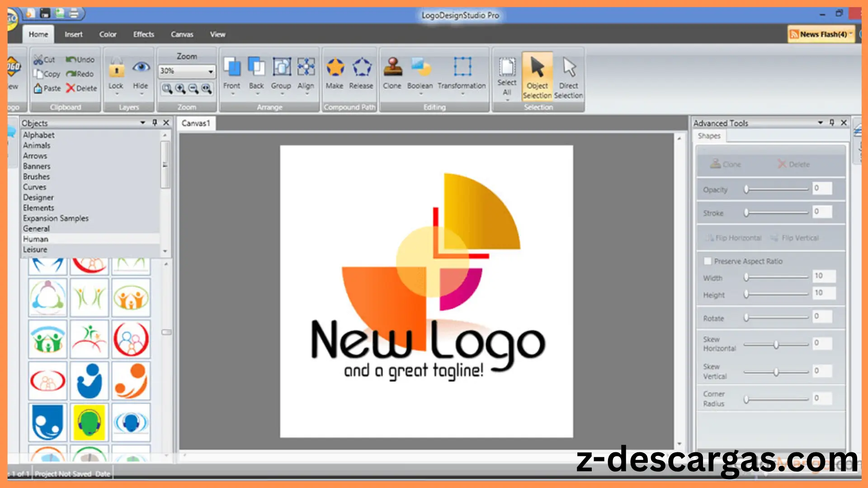Undo the last action
The image size is (868, 488).
pos(80,60)
